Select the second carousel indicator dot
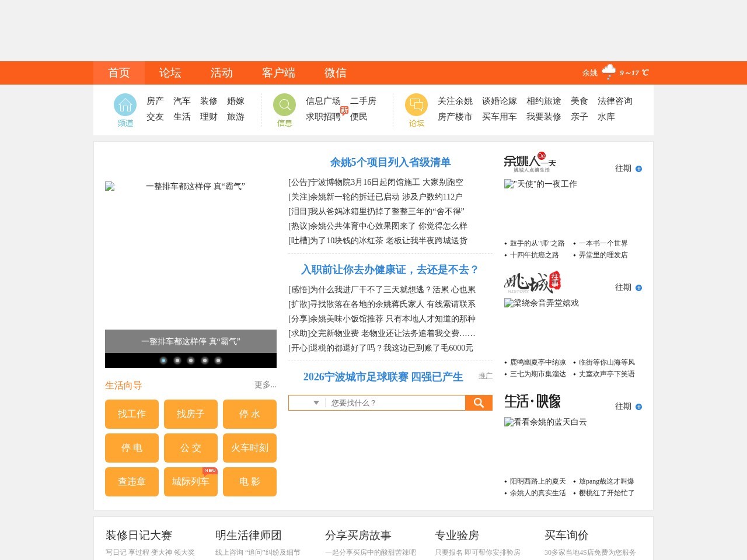 [177, 361]
